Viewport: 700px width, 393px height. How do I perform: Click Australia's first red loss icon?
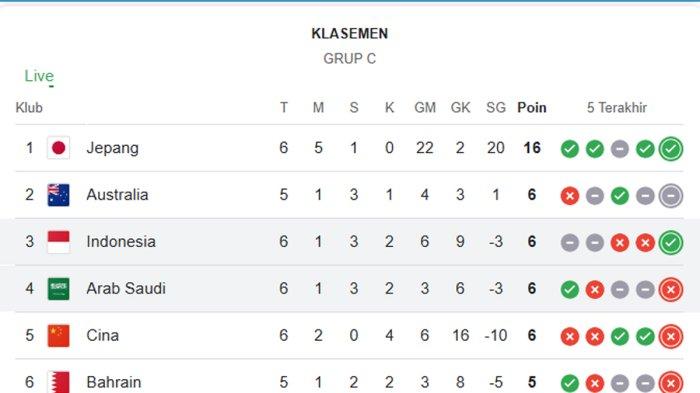point(570,196)
